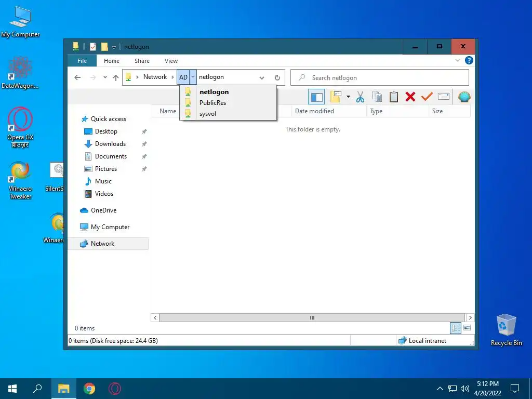
Task: Open recent locations dropdown arrow
Action: [105, 77]
